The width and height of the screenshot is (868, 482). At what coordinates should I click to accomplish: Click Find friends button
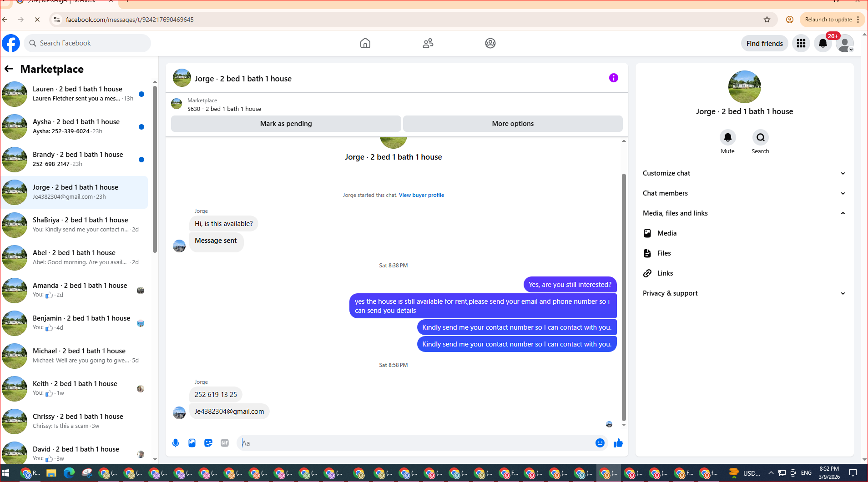click(x=764, y=43)
